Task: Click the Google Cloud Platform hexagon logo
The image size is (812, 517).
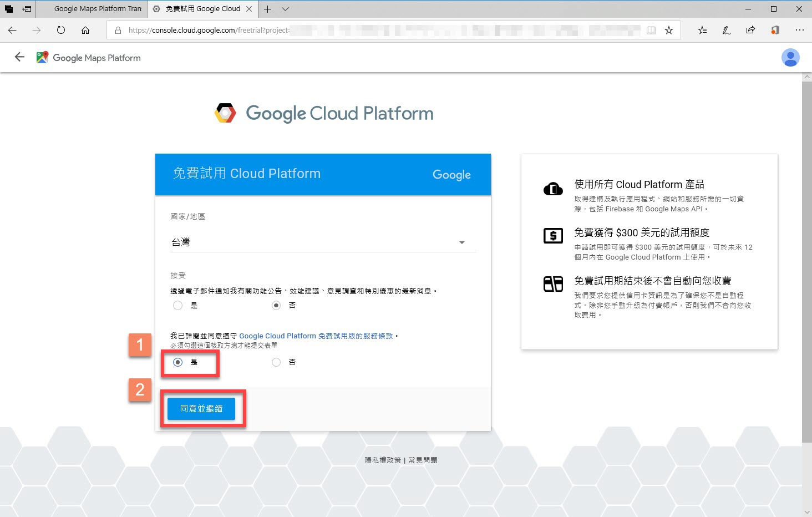Action: [225, 113]
